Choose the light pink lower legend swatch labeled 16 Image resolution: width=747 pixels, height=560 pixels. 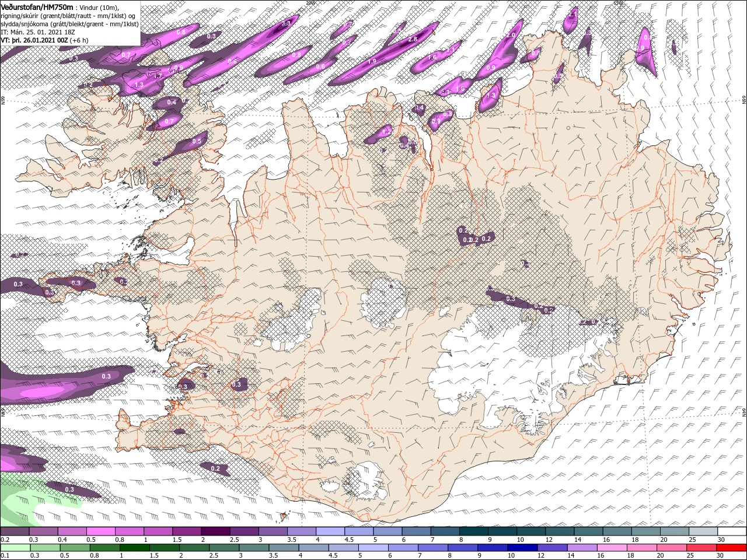611,548
